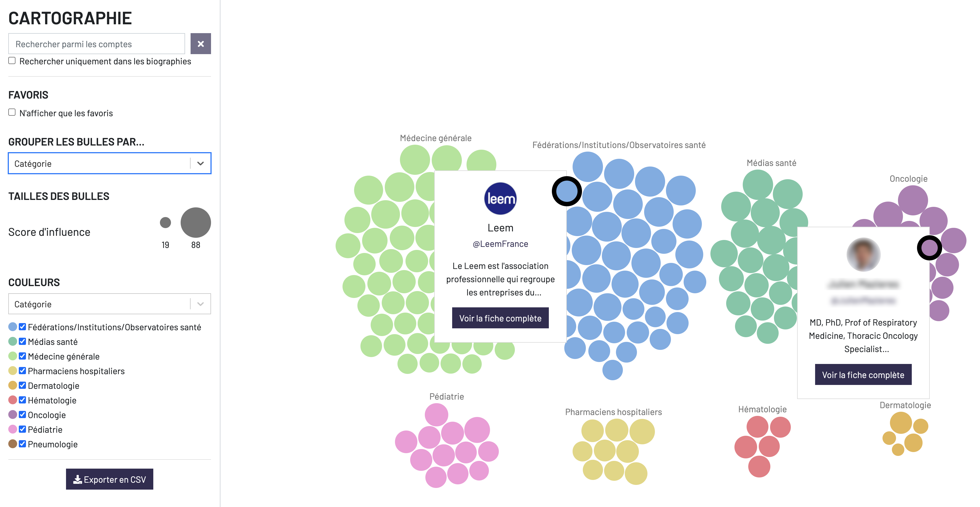This screenshot has width=980, height=507.
Task: Uncheck the Pneumologie category checkbox
Action: coord(22,444)
